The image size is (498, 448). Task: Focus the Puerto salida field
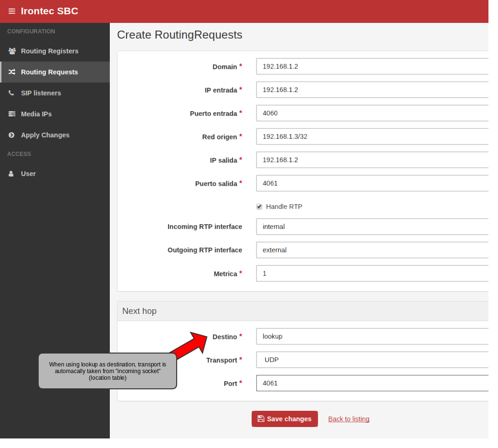(x=372, y=183)
